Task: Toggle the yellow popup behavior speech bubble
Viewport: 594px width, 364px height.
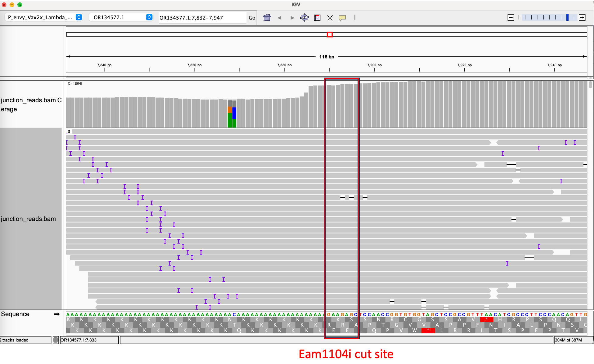Action: pos(342,18)
